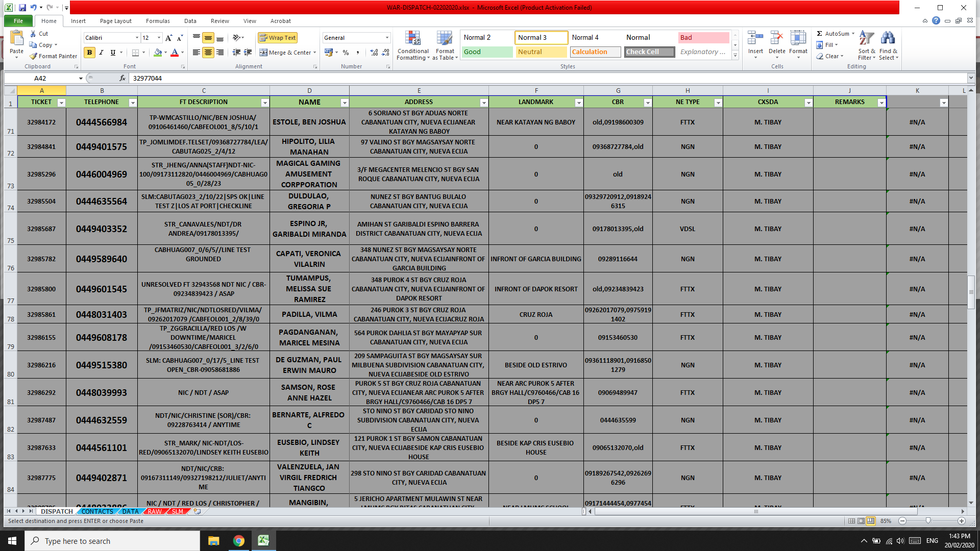Click the Increase Font Size icon

tap(168, 38)
